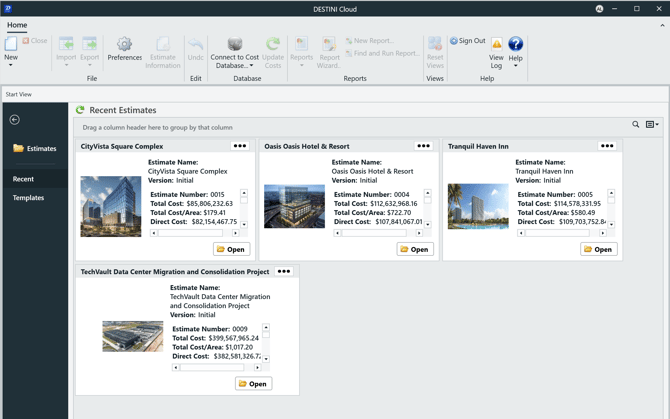
Task: Click the Help question mark icon
Action: (516, 45)
